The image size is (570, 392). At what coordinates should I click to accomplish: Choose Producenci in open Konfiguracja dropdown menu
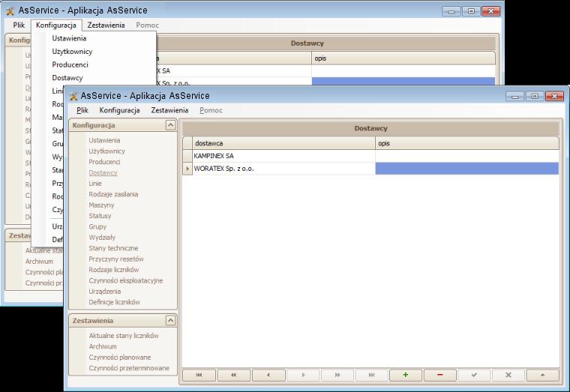(x=70, y=64)
